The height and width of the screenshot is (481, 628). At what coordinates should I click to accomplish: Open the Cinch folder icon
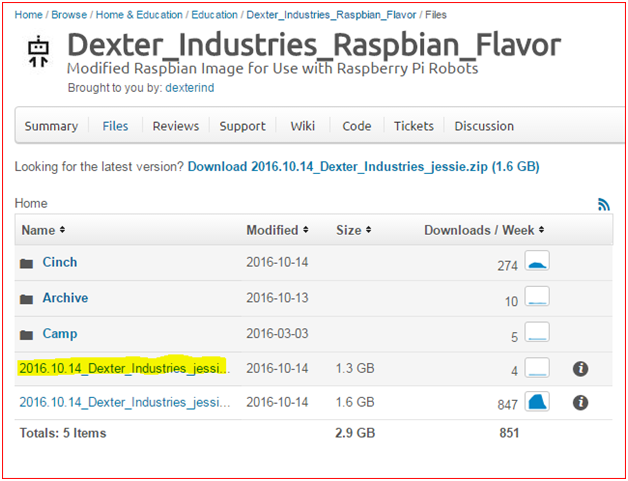(27, 264)
